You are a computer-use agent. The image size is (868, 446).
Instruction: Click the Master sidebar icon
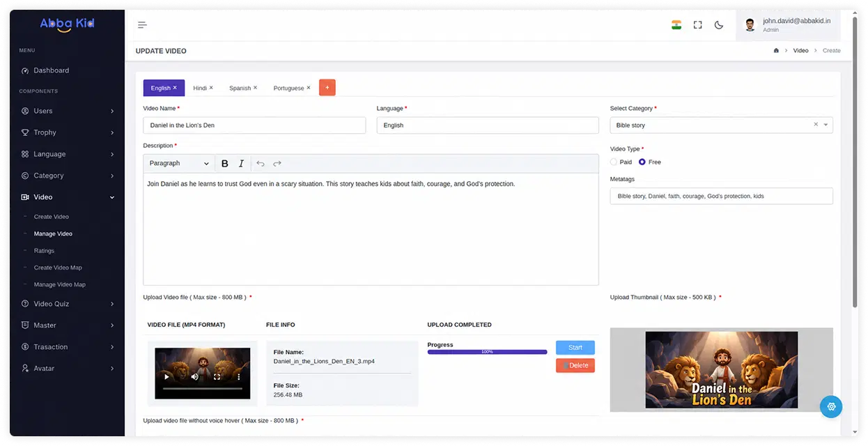[26, 325]
